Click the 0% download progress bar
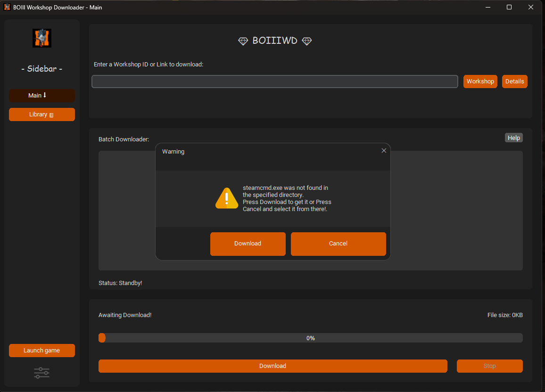The image size is (545, 392). (x=310, y=338)
